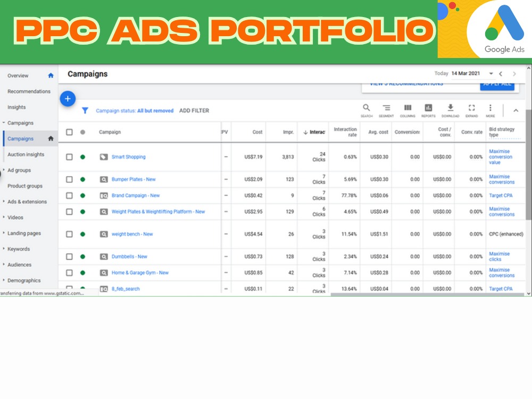Open the 8_feb_search campaign link
Screen dimensions: 532x399
pyautogui.click(x=126, y=289)
